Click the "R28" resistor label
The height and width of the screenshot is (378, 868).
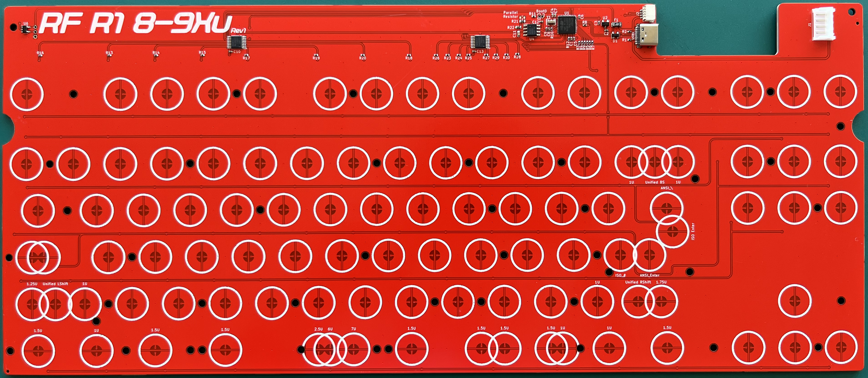click(518, 57)
